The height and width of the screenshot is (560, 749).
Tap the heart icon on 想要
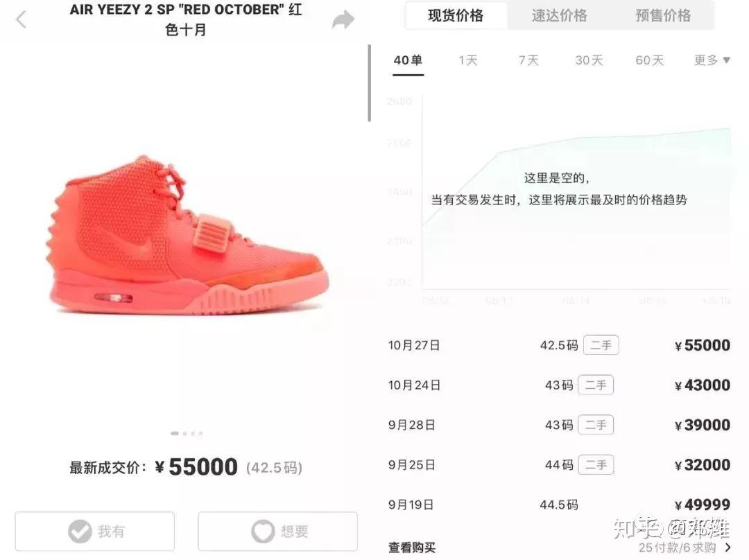click(263, 532)
